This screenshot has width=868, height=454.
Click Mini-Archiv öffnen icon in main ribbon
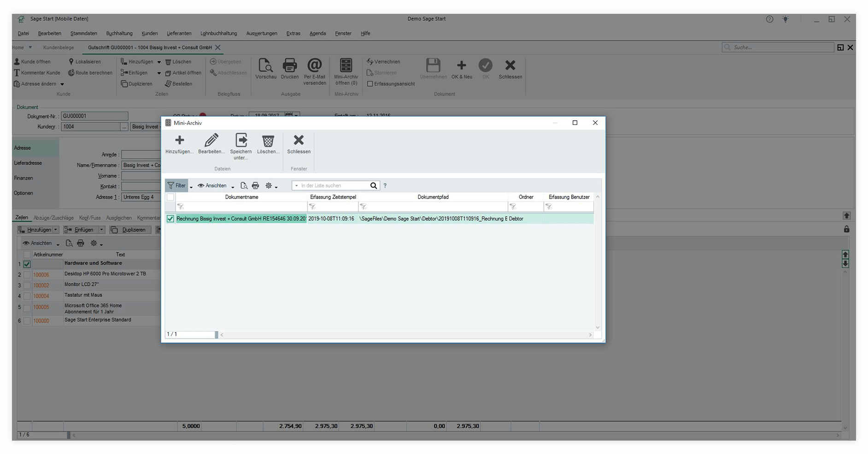346,65
